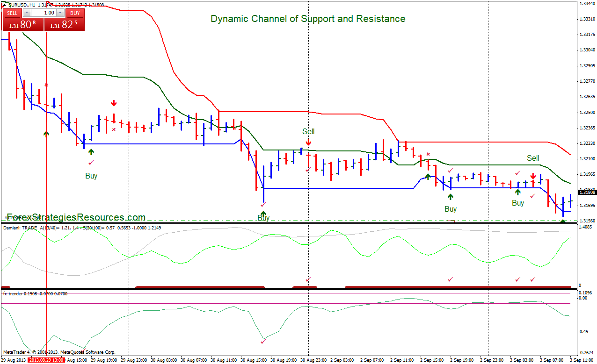This screenshot has width=597, height=364.
Task: Click the highlighted 2013.08.29 13:00 time label
Action: 46,360
